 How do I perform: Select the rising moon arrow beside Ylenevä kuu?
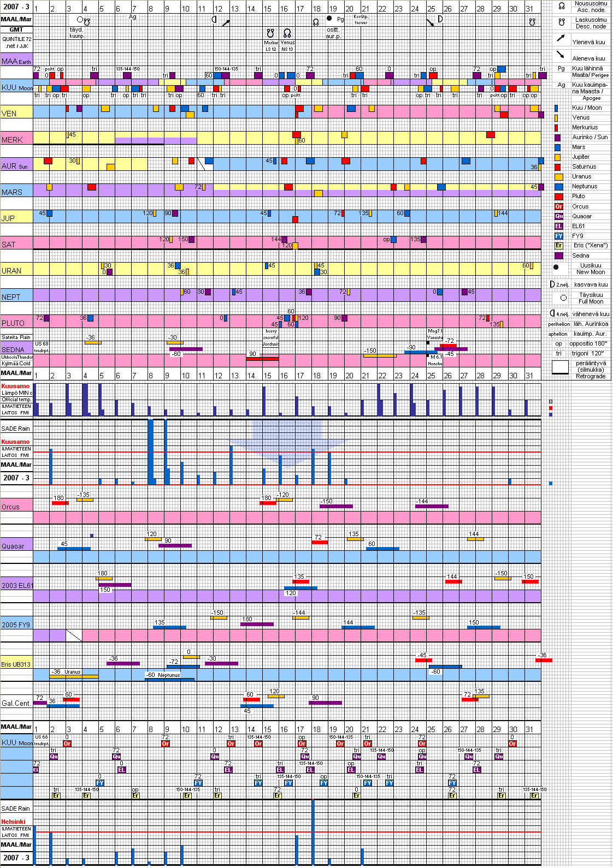tap(561, 38)
